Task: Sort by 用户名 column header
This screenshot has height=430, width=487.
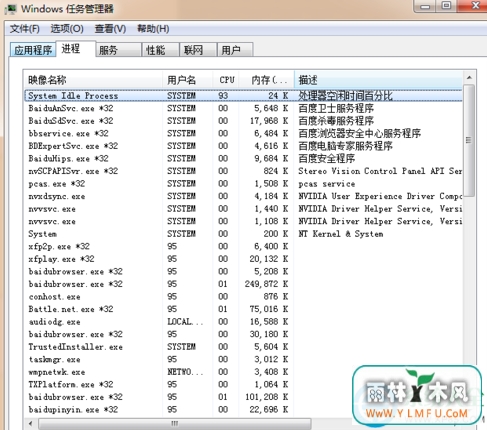Action: [188, 80]
